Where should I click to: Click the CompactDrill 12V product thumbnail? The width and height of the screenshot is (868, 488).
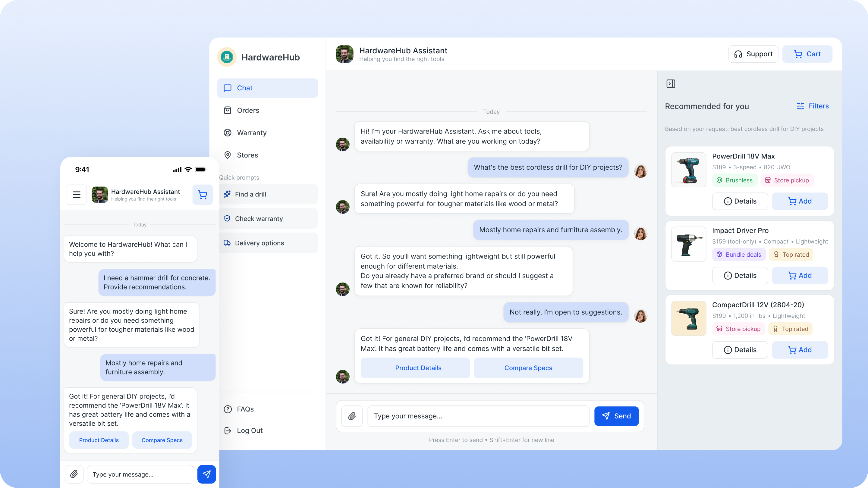(688, 318)
